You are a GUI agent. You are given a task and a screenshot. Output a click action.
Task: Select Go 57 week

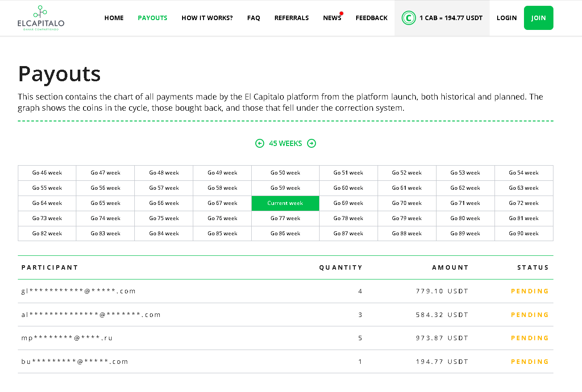pyautogui.click(x=164, y=188)
